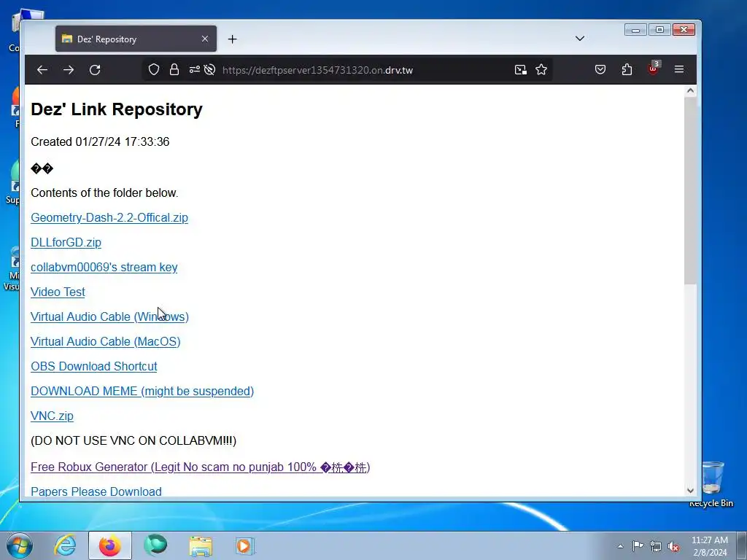Open Windows Media Player from the taskbar

click(245, 545)
